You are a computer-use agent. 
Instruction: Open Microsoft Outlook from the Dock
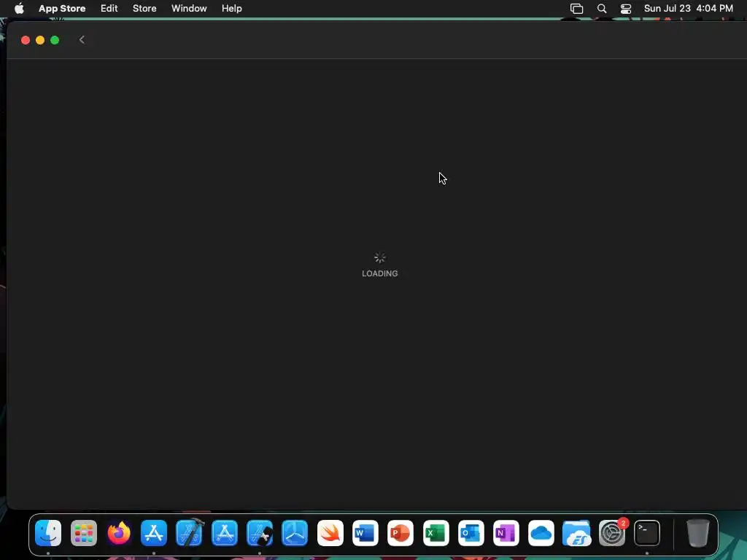click(x=471, y=533)
